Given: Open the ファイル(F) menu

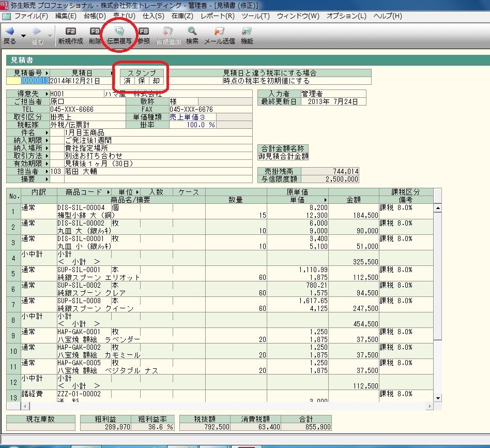Looking at the screenshot, I should pyautogui.click(x=31, y=16).
